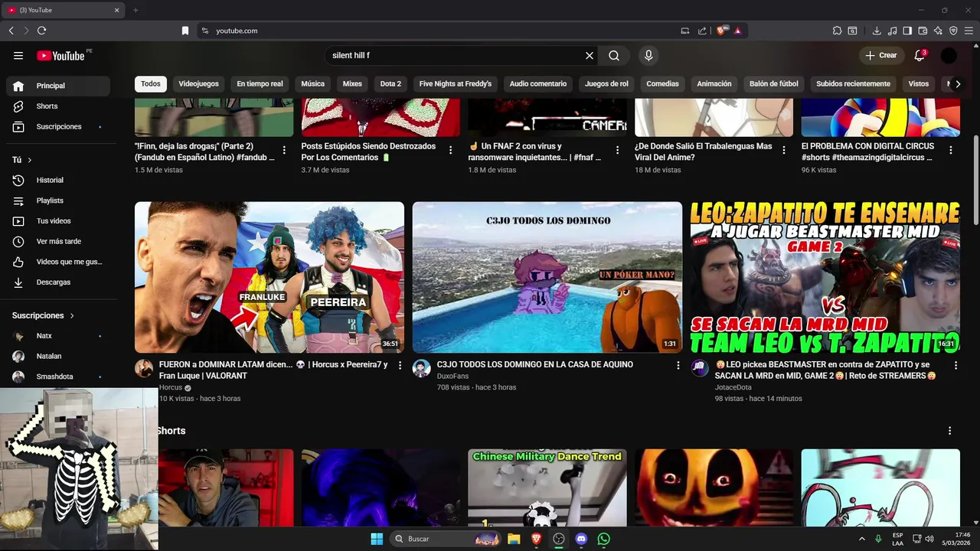This screenshot has width=980, height=551.
Task: Open liked videos in sidebar
Action: (x=58, y=262)
